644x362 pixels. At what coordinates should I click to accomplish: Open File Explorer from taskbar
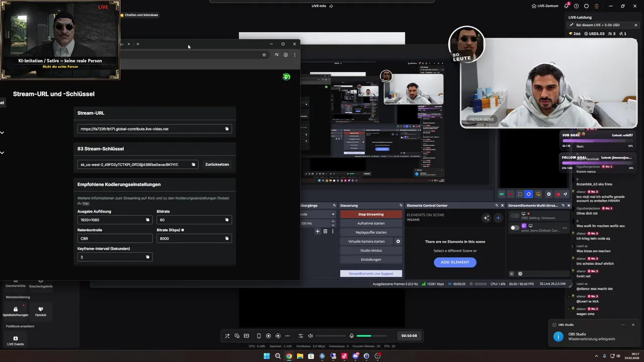tap(300, 356)
